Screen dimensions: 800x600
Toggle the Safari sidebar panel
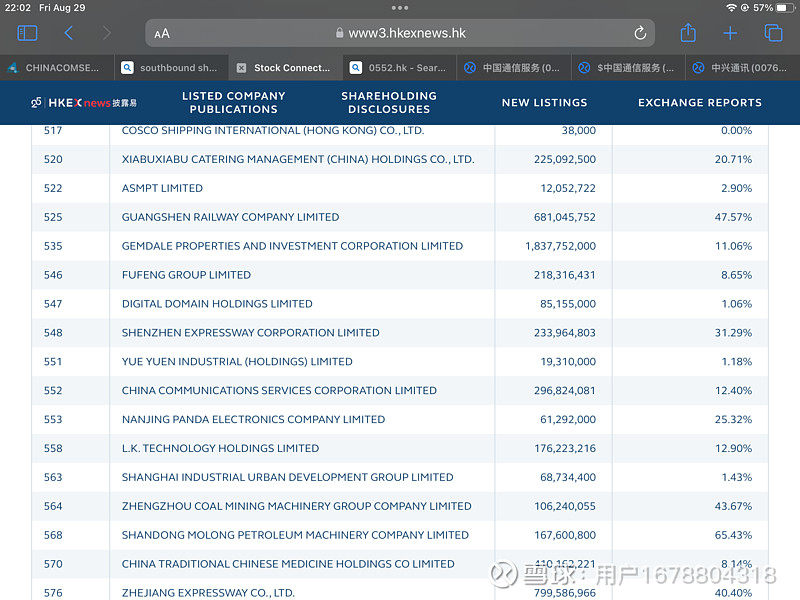27,33
